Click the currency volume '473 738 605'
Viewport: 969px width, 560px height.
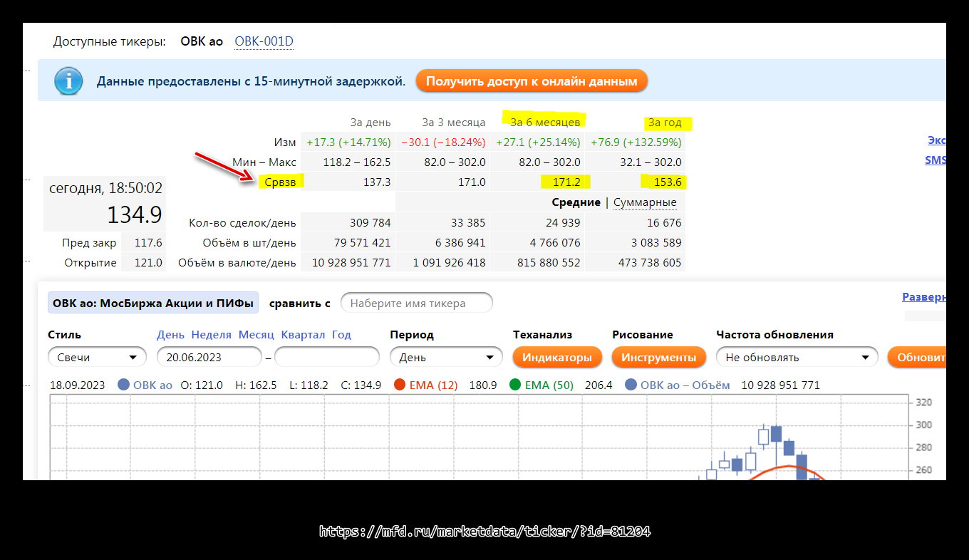pos(649,263)
